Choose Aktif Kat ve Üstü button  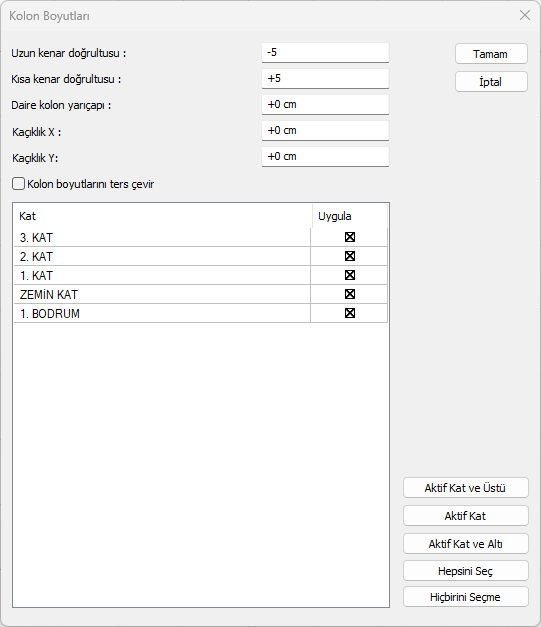pyautogui.click(x=465, y=487)
